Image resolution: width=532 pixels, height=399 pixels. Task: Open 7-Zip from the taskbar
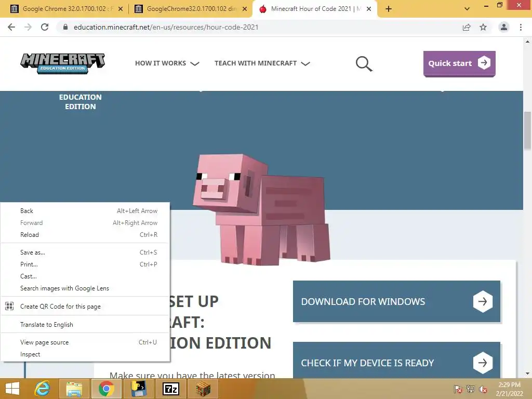170,389
